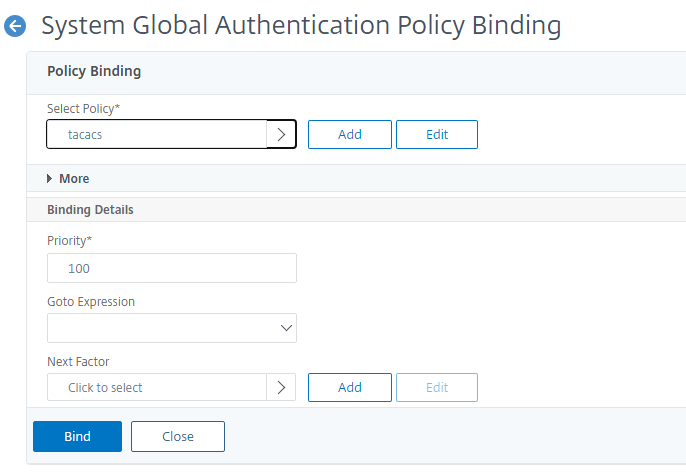Add a new policy beside Select Policy

(x=350, y=134)
